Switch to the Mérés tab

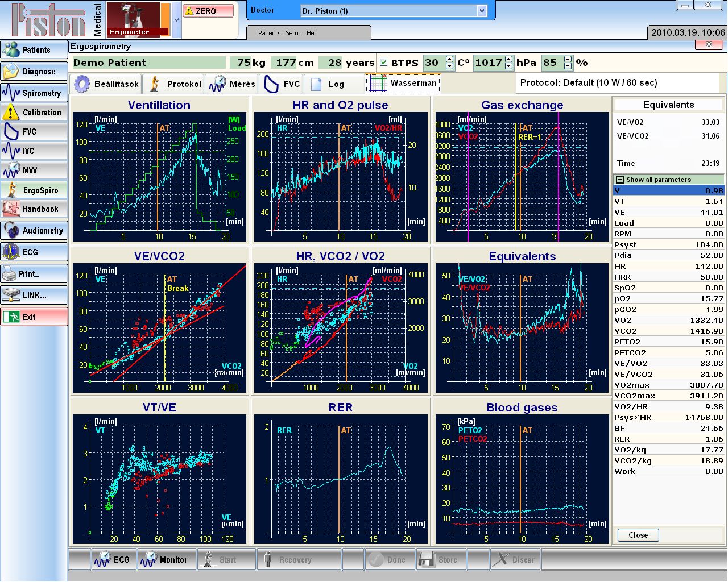[231, 84]
